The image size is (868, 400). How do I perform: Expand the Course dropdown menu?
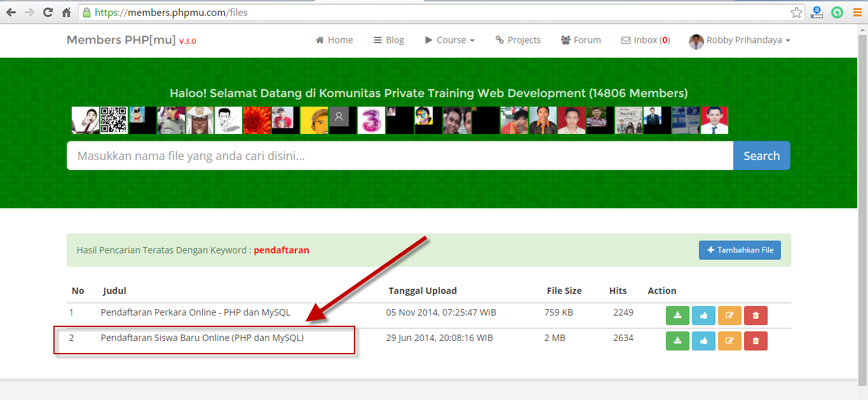[450, 40]
